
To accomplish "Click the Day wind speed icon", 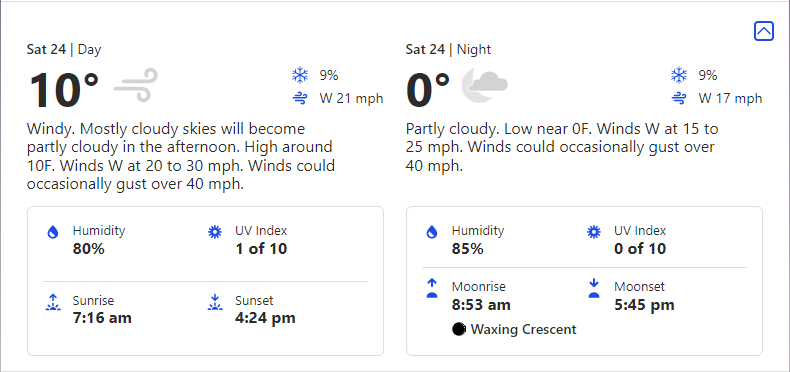I will point(300,98).
